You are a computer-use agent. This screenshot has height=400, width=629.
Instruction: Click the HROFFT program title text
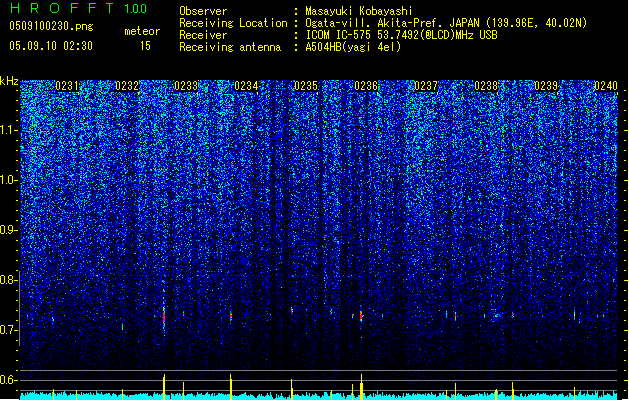(x=62, y=8)
